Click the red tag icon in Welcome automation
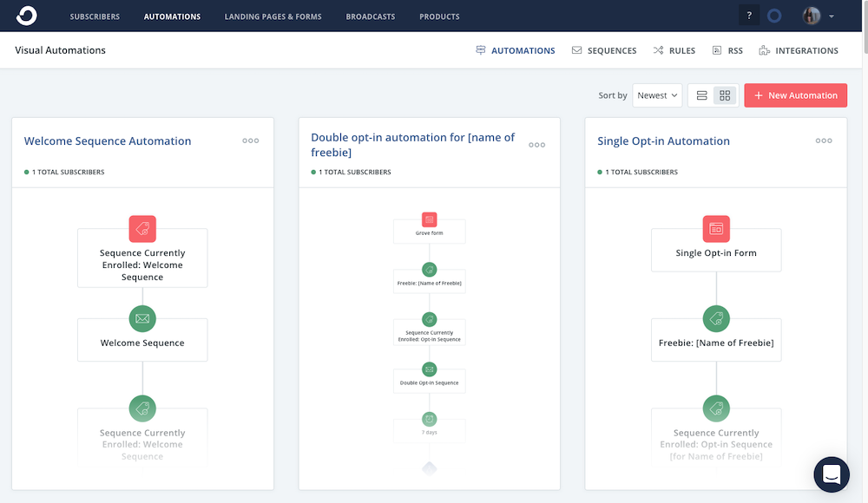Screen dimensions: 868x503 pos(142,229)
